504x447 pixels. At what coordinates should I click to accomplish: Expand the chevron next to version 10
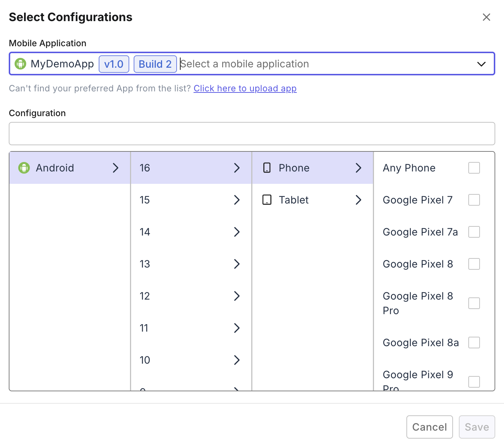pyautogui.click(x=237, y=360)
